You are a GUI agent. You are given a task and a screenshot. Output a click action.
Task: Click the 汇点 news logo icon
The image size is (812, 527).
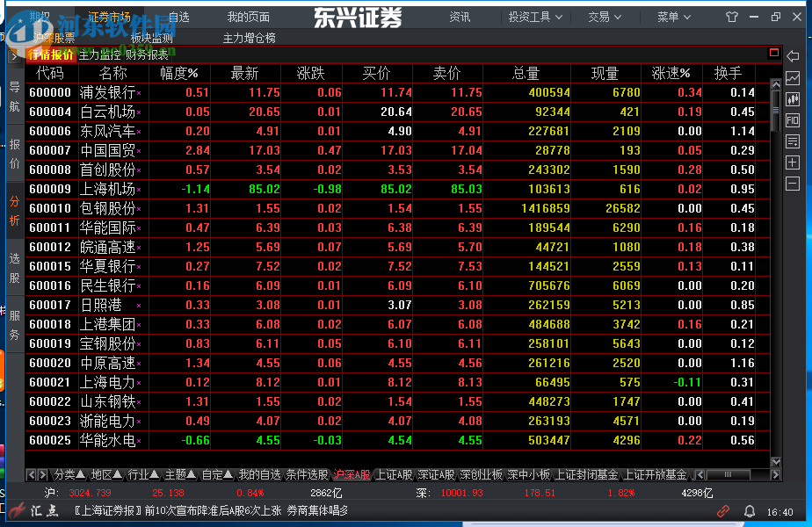click(34, 511)
